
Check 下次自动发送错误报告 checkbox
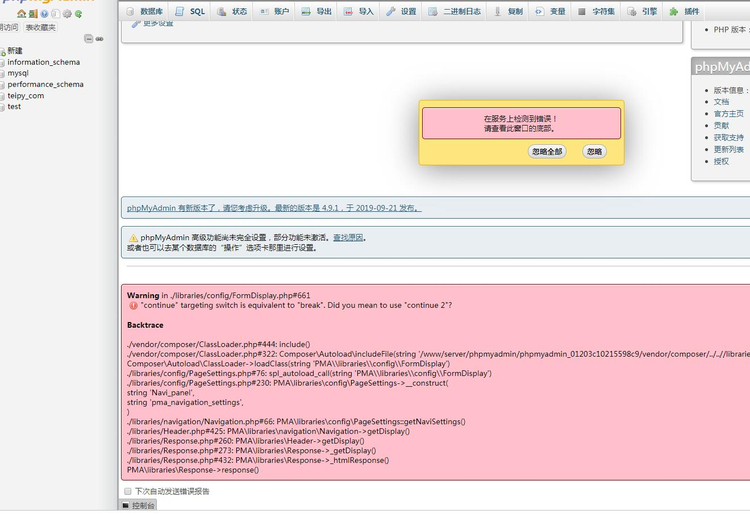pos(128,492)
